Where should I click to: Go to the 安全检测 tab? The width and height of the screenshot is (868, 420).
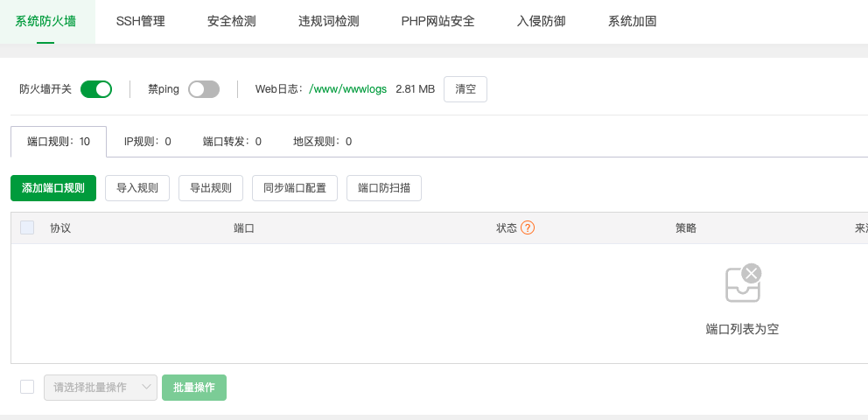coord(231,22)
